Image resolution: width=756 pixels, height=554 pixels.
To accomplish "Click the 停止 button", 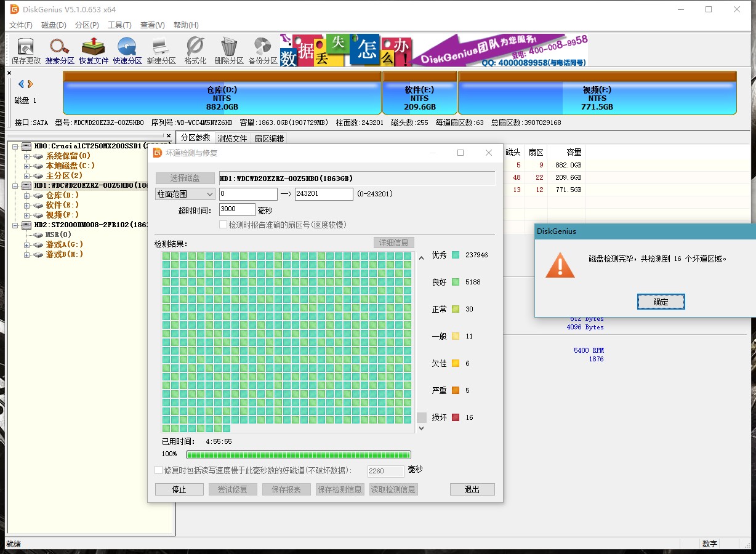I will [x=179, y=489].
